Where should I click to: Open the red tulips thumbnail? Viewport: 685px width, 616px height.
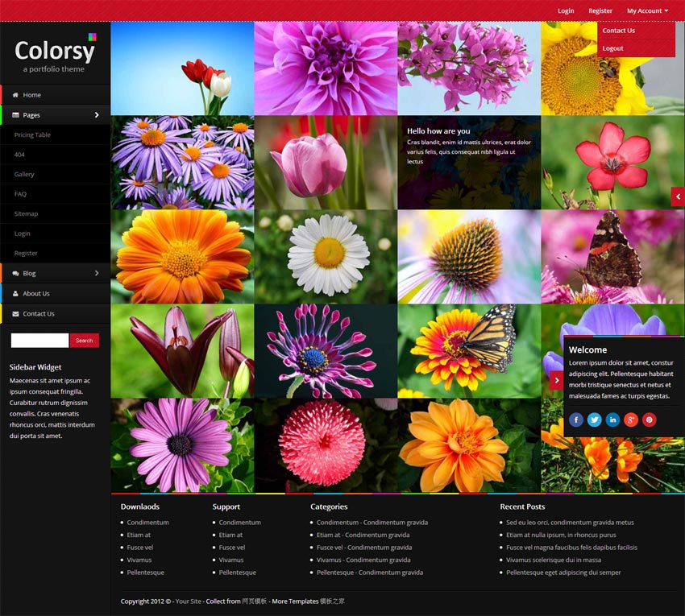(x=182, y=68)
